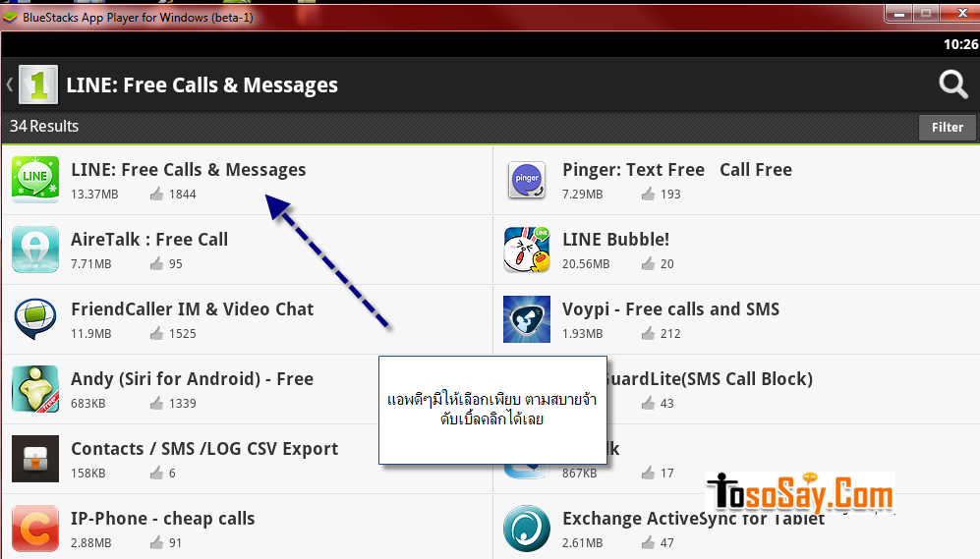The image size is (980, 559).
Task: Click the AireTalk app icon
Action: point(35,250)
